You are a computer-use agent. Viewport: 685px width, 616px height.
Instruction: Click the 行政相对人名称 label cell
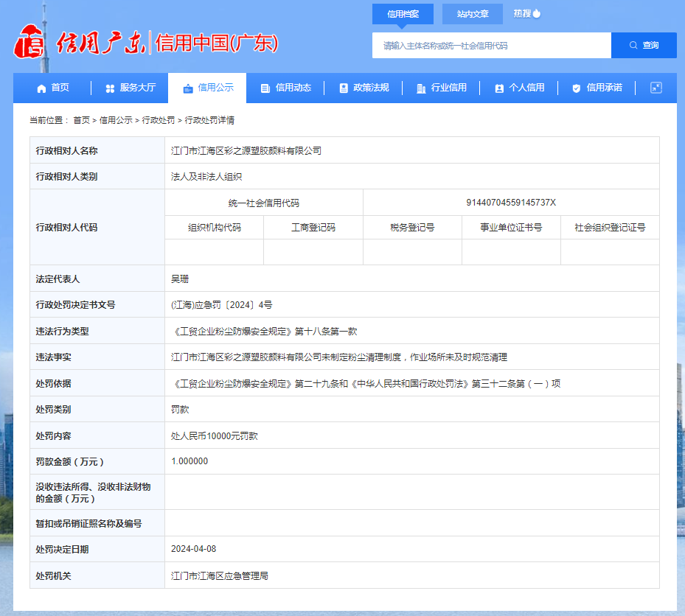pyautogui.click(x=97, y=150)
